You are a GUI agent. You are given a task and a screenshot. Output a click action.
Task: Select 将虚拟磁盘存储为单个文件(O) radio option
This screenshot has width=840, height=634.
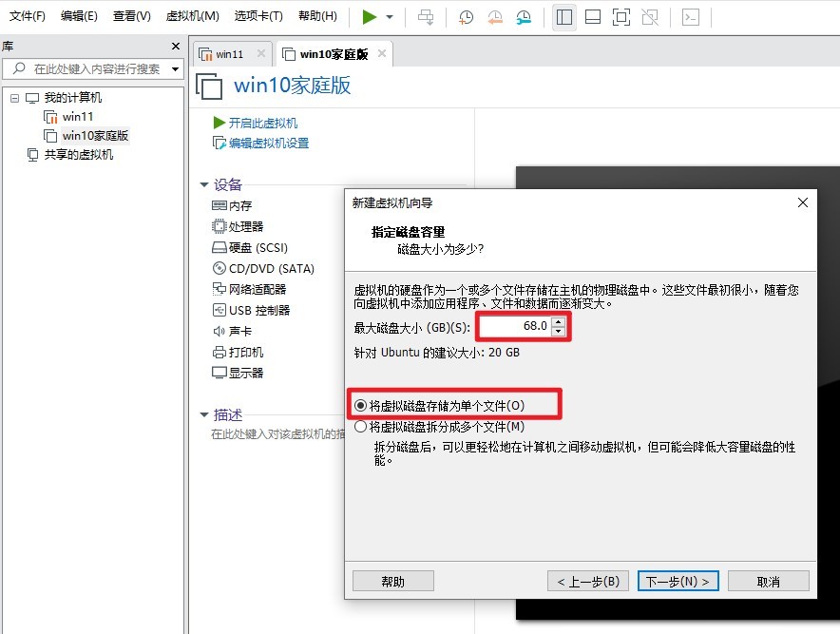[439, 406]
